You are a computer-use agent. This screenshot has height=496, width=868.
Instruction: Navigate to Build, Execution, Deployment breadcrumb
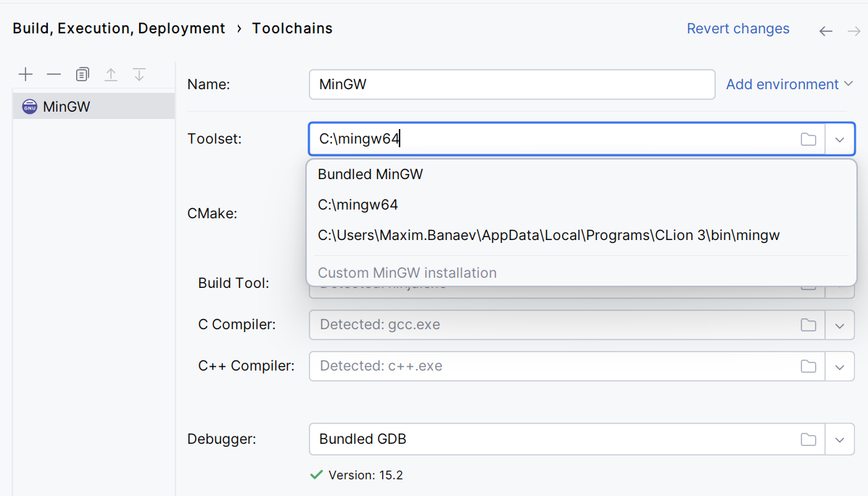click(x=118, y=28)
